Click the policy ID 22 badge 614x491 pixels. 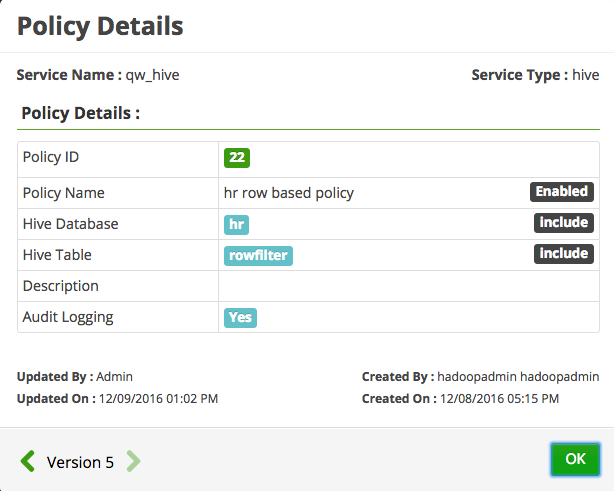pyautogui.click(x=237, y=157)
